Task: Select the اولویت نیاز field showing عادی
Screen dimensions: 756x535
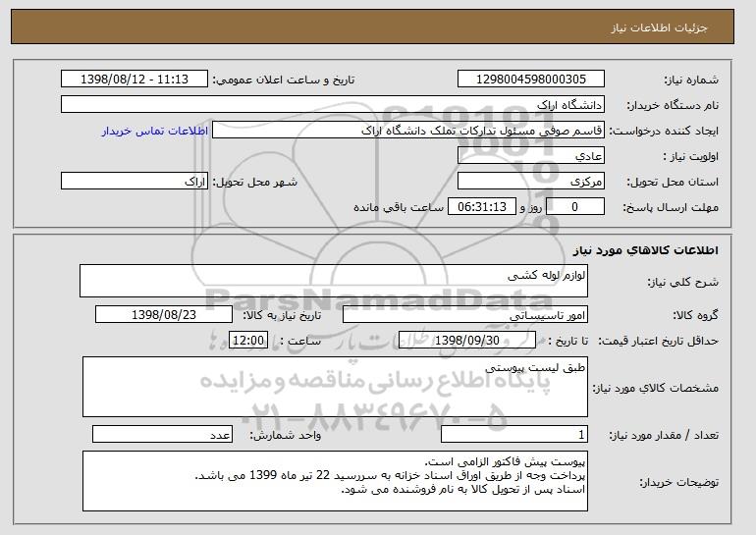Action: click(x=531, y=156)
